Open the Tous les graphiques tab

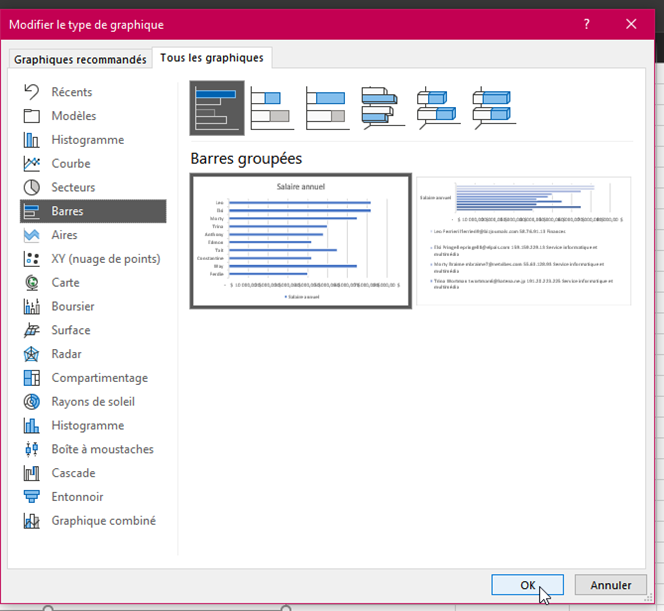[214, 58]
